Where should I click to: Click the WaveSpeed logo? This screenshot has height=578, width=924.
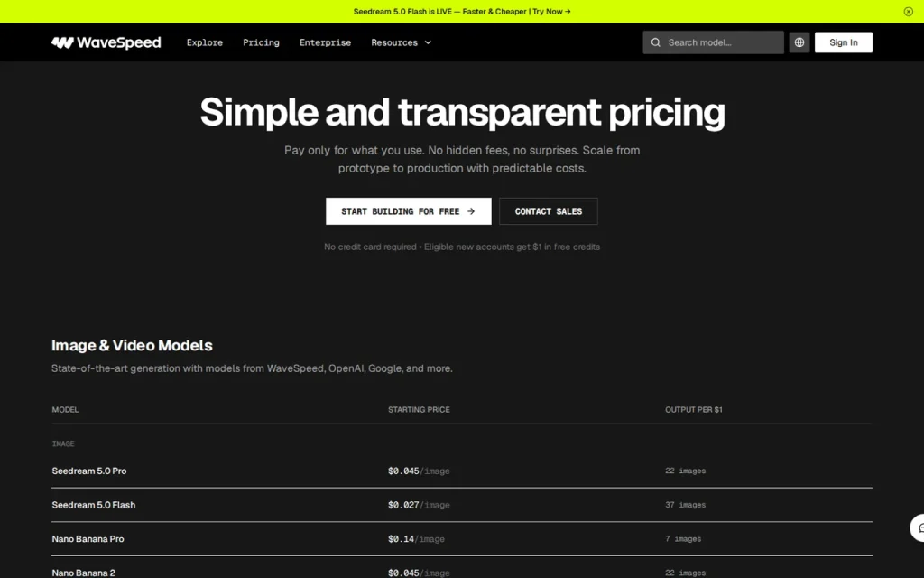[x=106, y=42]
